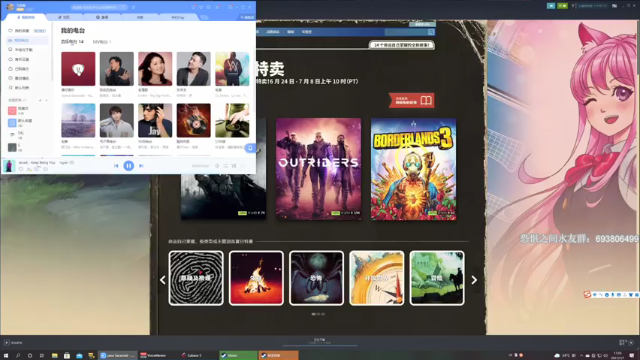This screenshot has height=360, width=640.
Task: Open the Borderlands 3 game tile
Action: (413, 169)
